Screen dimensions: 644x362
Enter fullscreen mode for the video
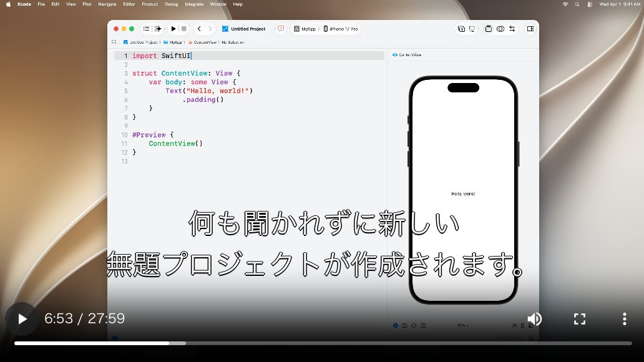580,319
